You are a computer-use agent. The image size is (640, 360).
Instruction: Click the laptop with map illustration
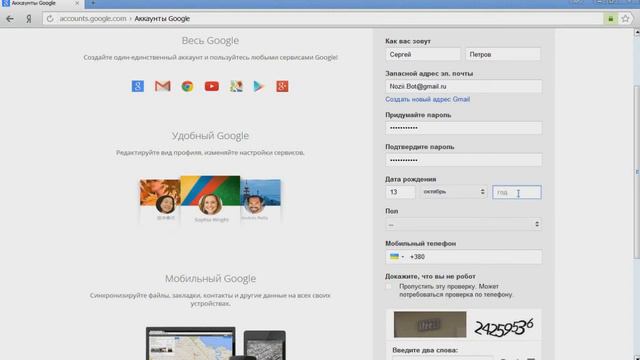pyautogui.click(x=191, y=344)
